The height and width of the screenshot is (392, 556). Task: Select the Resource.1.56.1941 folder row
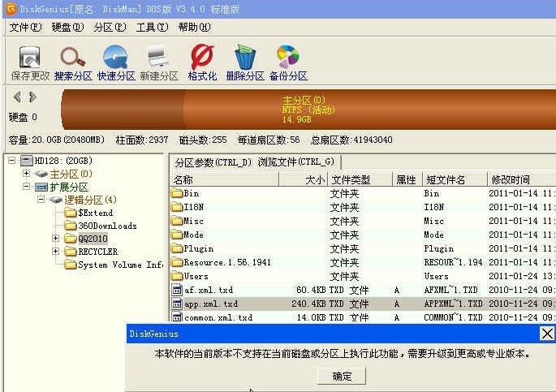point(363,262)
